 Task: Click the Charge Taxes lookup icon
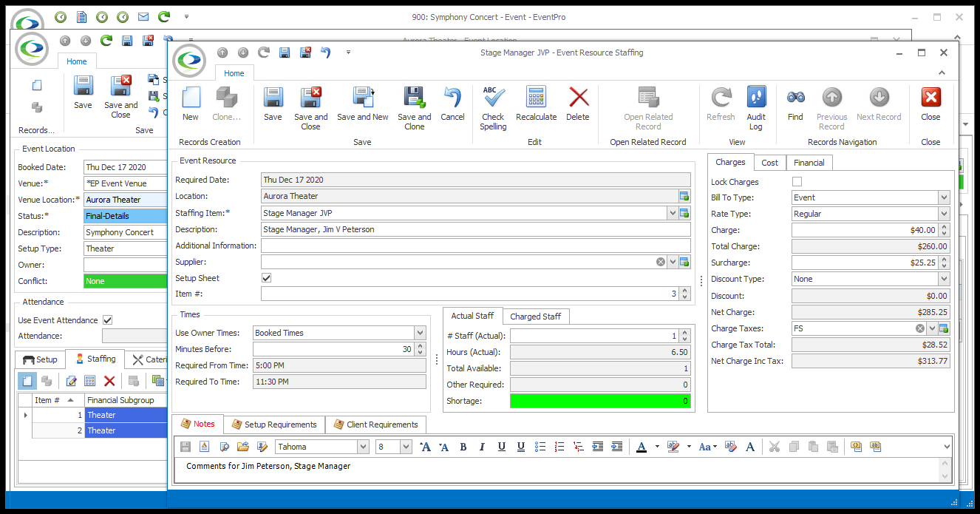coord(944,328)
